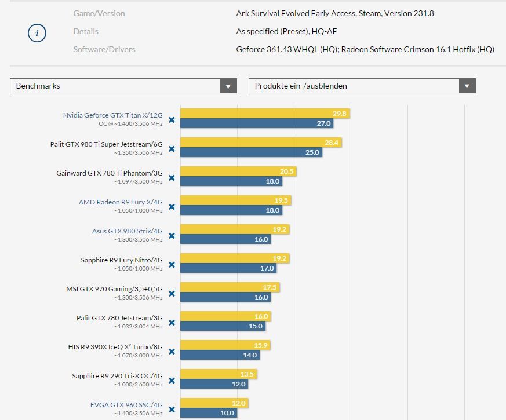
Task: Click Palit GTX 980 Ti Super Jetstream/6G label
Action: pos(106,144)
